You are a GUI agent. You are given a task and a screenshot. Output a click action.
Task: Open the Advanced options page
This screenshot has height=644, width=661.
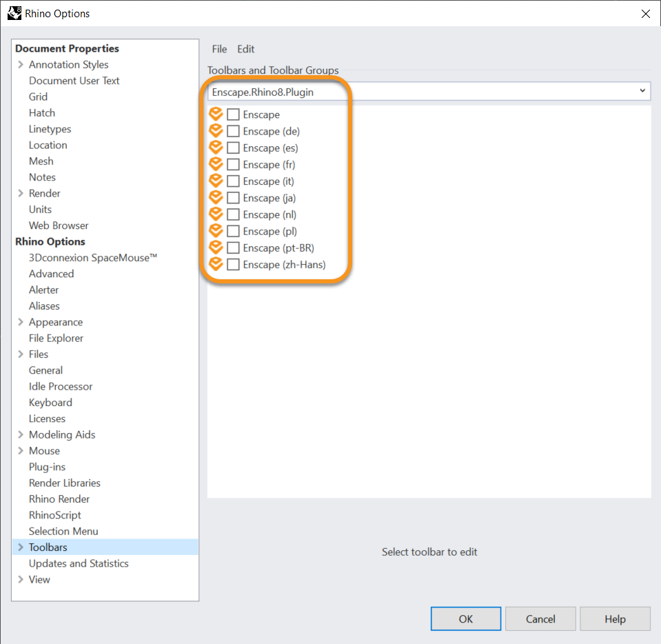pyautogui.click(x=52, y=274)
